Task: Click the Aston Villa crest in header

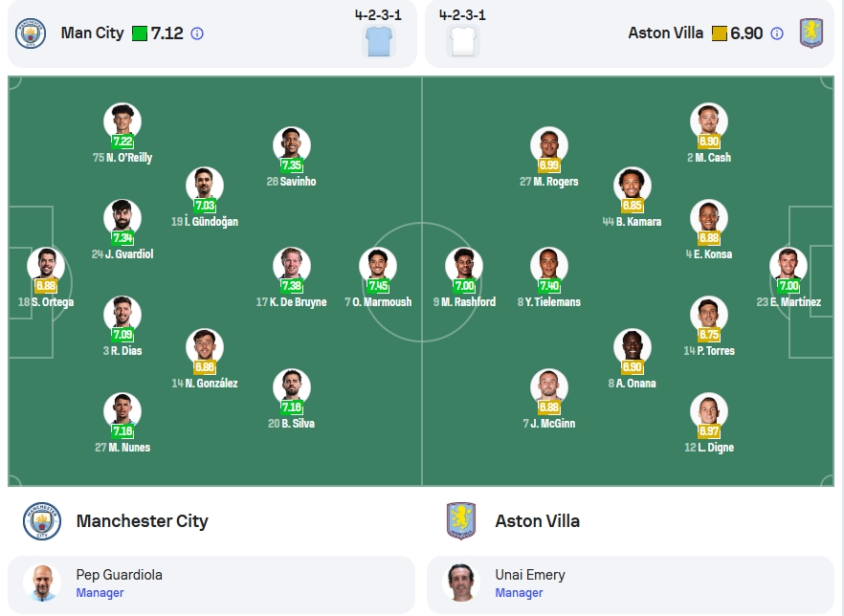Action: 811,33
